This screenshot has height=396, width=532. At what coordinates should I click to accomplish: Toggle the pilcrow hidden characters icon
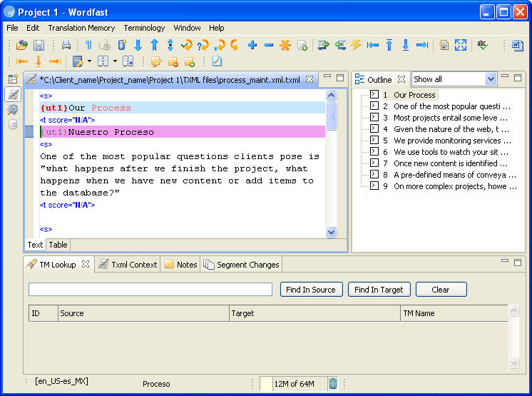[x=88, y=45]
